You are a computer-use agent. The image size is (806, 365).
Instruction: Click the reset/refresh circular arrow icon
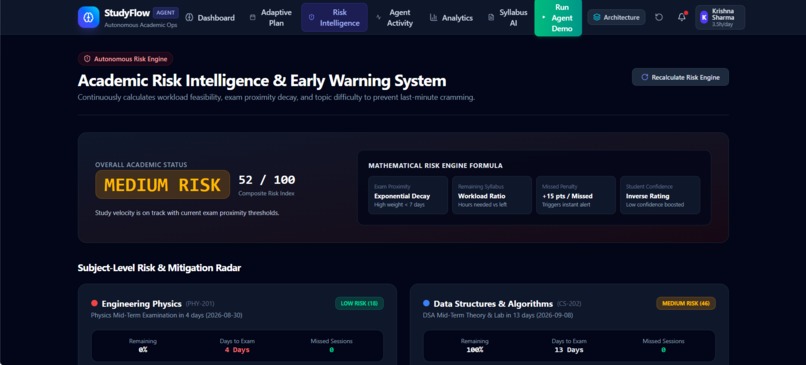659,17
